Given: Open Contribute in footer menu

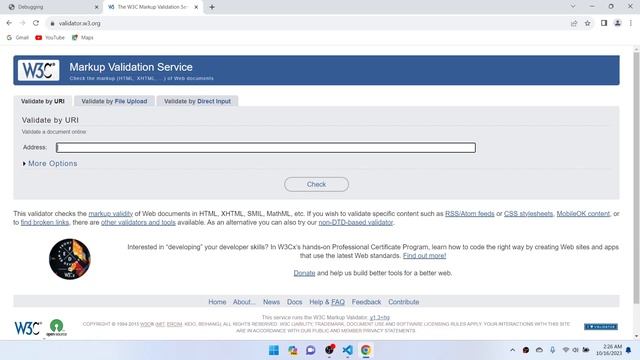Looking at the screenshot, I should [x=403, y=302].
